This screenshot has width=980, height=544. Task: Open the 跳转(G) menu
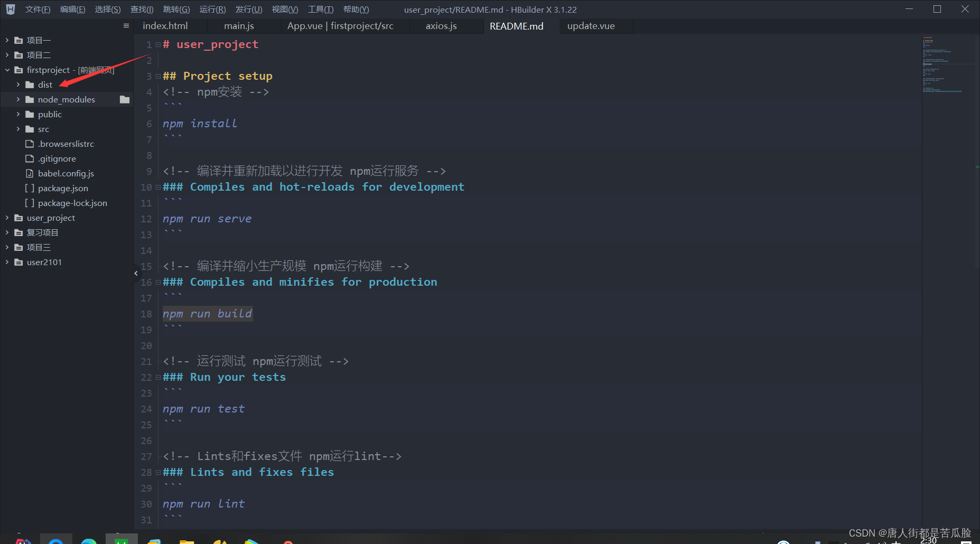point(176,10)
